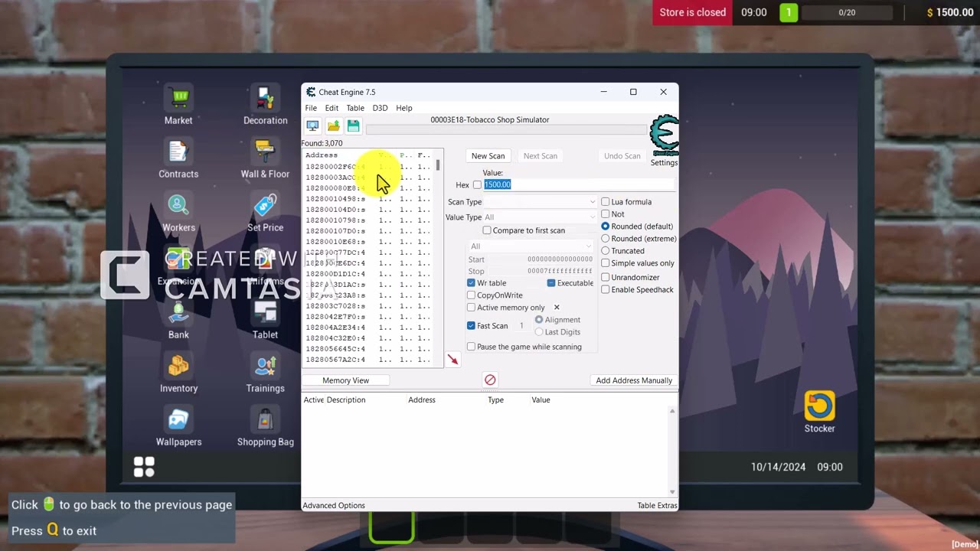Open the Table menu
The image size is (980, 551).
click(355, 108)
